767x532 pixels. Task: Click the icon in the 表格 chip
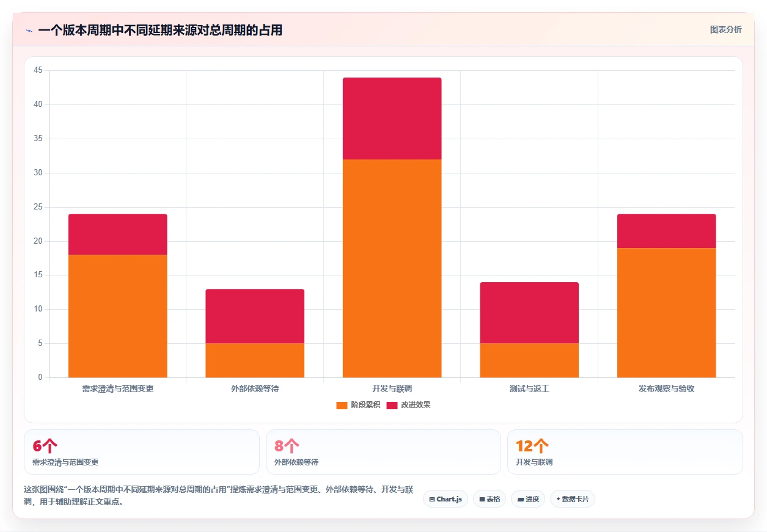click(x=482, y=500)
